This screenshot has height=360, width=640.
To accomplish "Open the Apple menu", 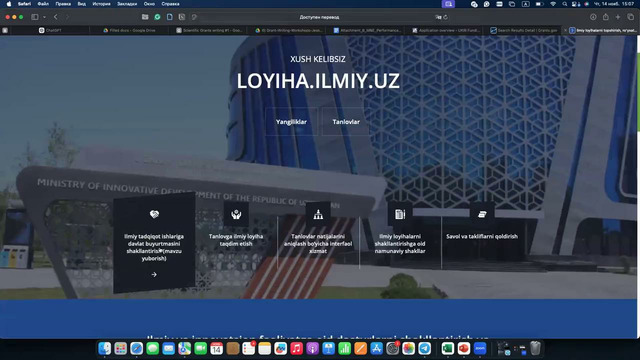I will coord(9,4).
